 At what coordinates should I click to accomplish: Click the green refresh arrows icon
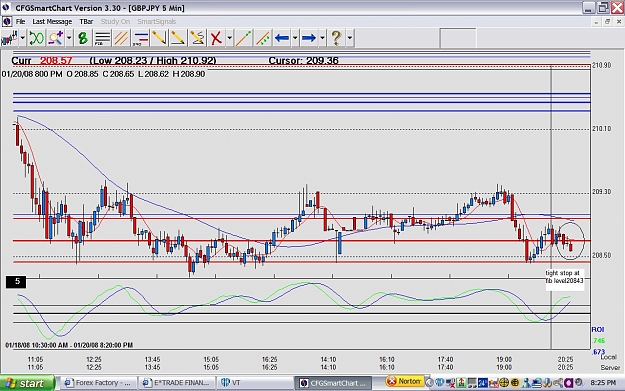pyautogui.click(x=36, y=38)
